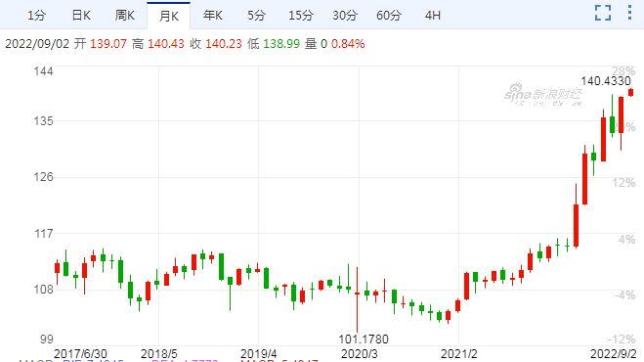Click the -4% percentage axis label
This screenshot has height=362, width=644.
tap(625, 295)
